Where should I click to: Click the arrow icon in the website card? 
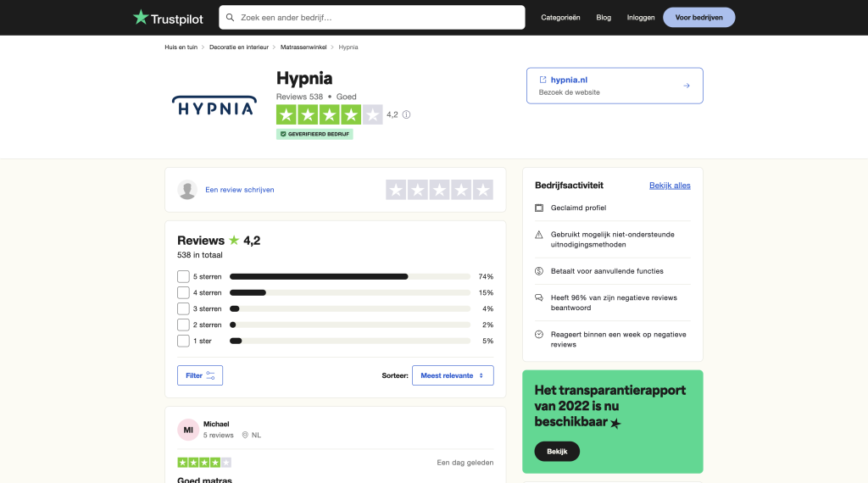687,86
